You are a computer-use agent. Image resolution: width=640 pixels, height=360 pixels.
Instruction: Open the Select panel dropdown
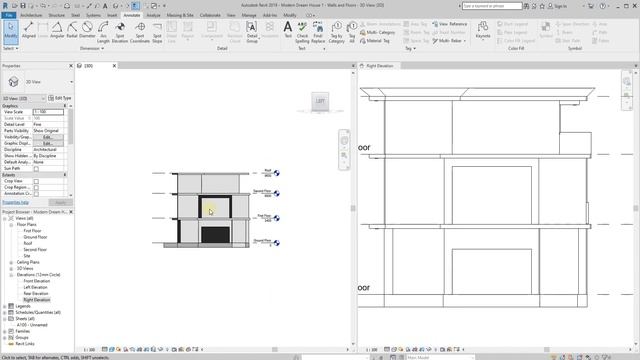click(x=11, y=49)
